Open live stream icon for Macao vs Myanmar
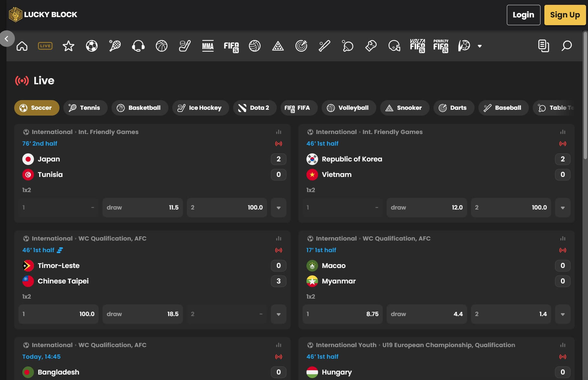588x380 pixels. point(563,250)
